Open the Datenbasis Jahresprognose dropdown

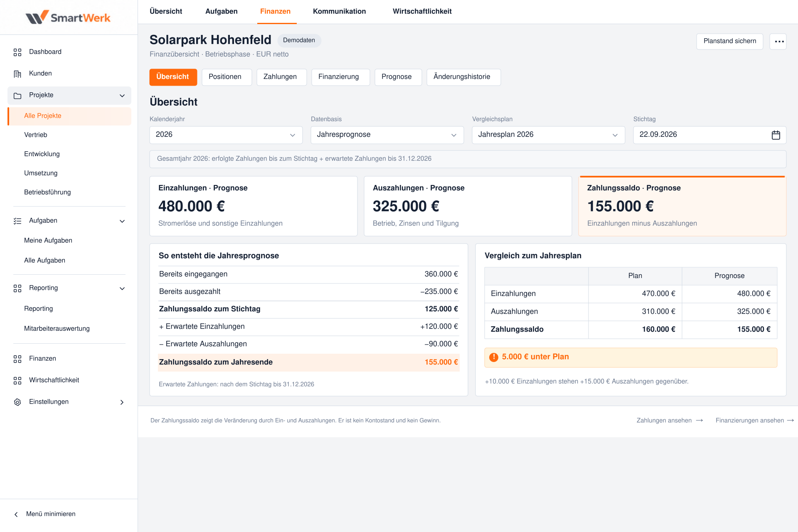tap(387, 135)
